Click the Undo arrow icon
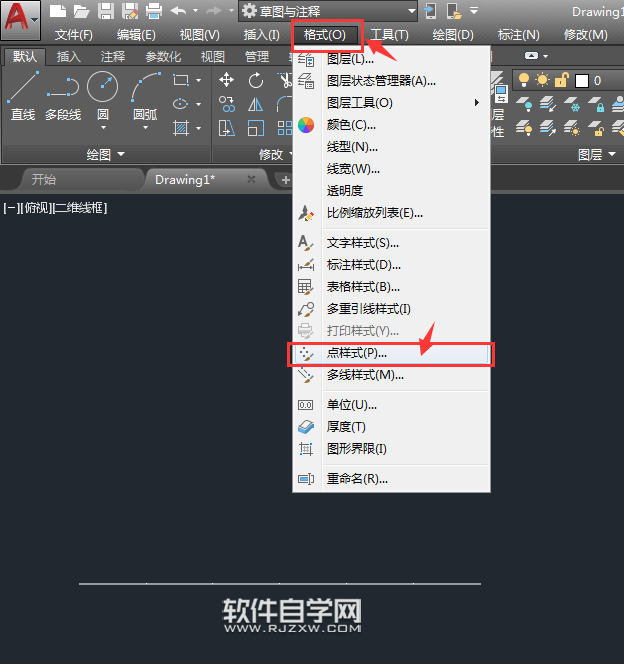This screenshot has height=664, width=624. 178,11
